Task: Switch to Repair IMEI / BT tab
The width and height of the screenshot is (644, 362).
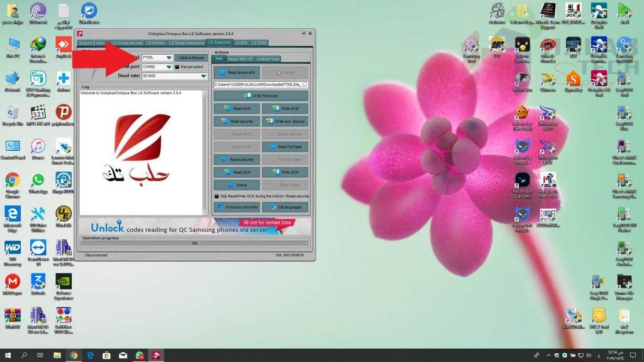Action: point(240,59)
